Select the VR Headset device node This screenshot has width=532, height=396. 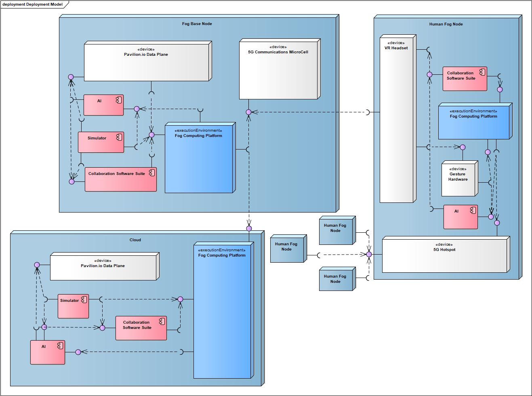tap(397, 121)
